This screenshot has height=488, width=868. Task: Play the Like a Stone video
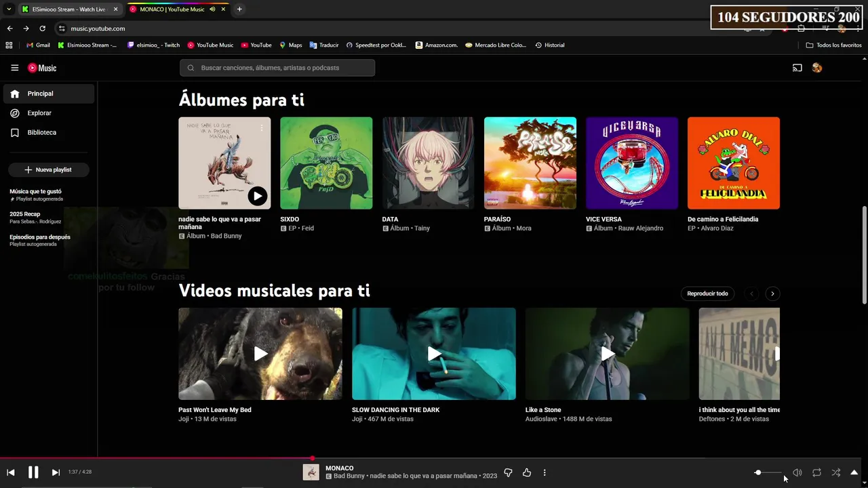(608, 354)
